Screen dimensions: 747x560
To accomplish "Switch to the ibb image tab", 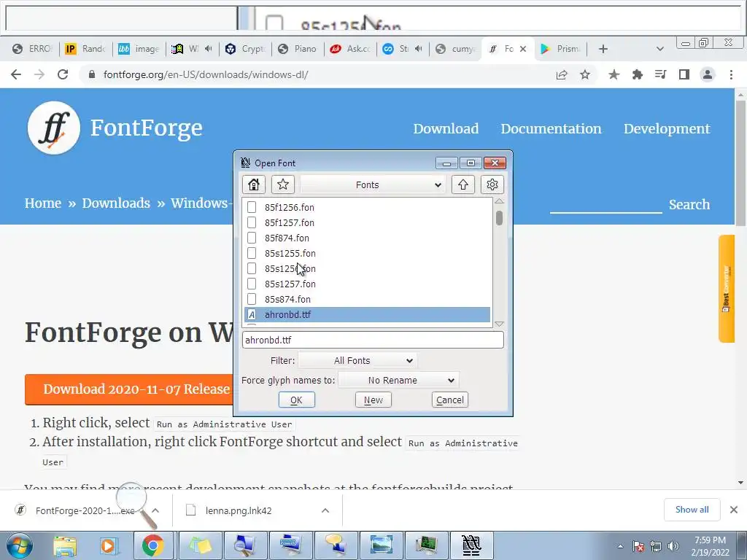I will click(x=139, y=49).
